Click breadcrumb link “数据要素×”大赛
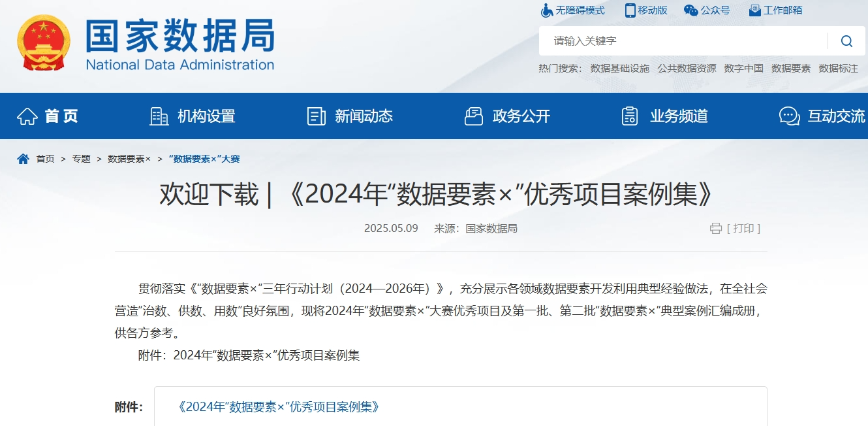Screen dimensions: 868x426 (x=204, y=159)
